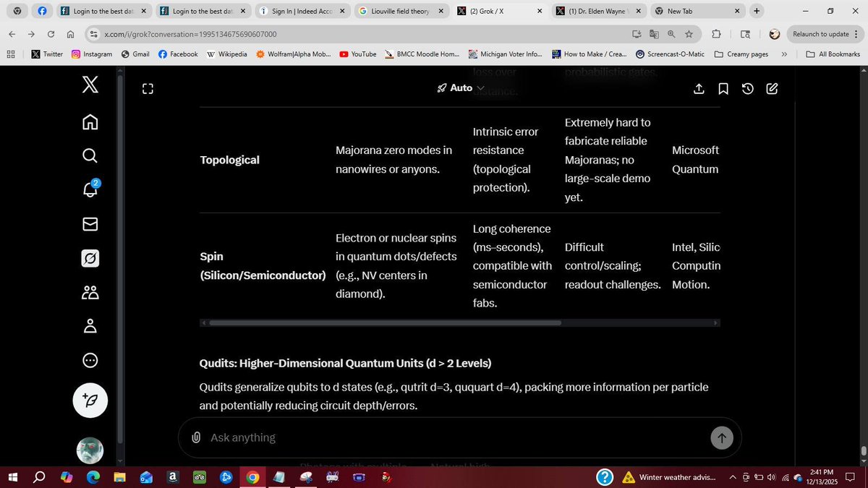This screenshot has height=488, width=868.
Task: Open Messages envelope in sidebar
Action: point(90,224)
